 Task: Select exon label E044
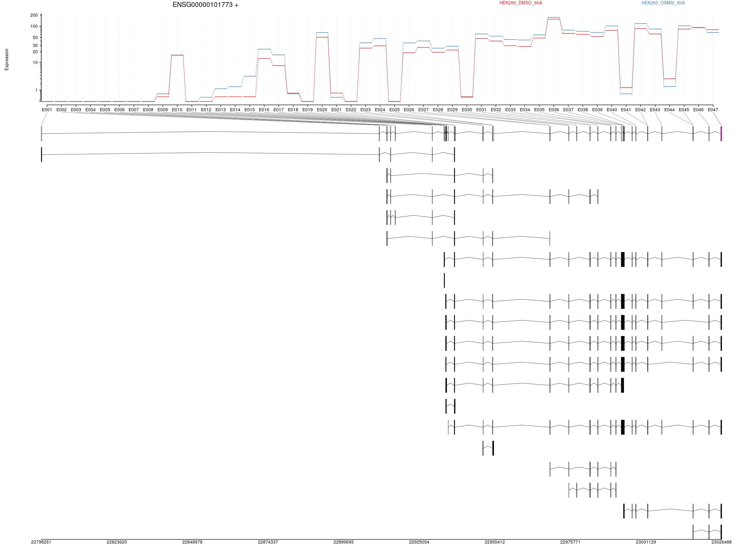pyautogui.click(x=670, y=110)
